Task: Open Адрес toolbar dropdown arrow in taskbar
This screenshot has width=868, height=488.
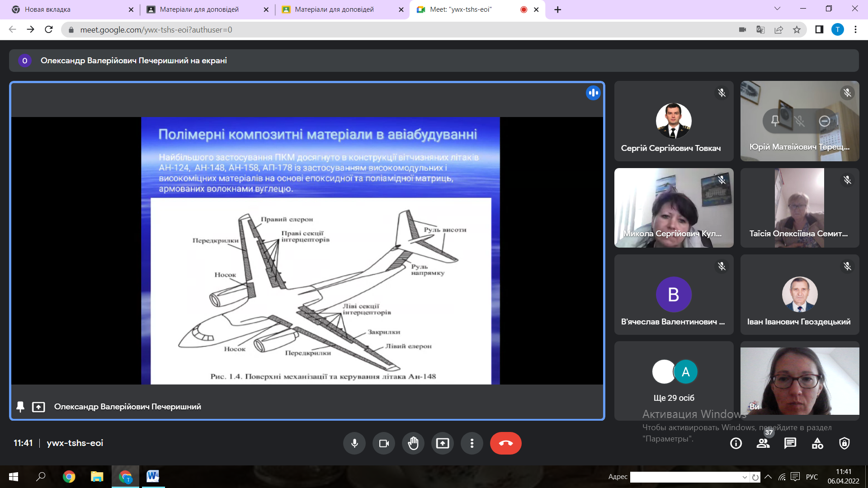Action: [745, 477]
